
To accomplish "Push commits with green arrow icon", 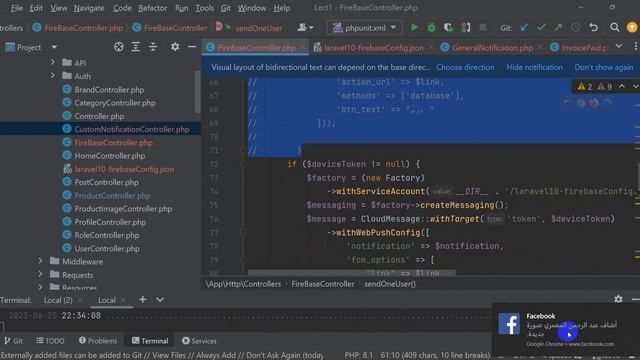I will pyautogui.click(x=558, y=28).
